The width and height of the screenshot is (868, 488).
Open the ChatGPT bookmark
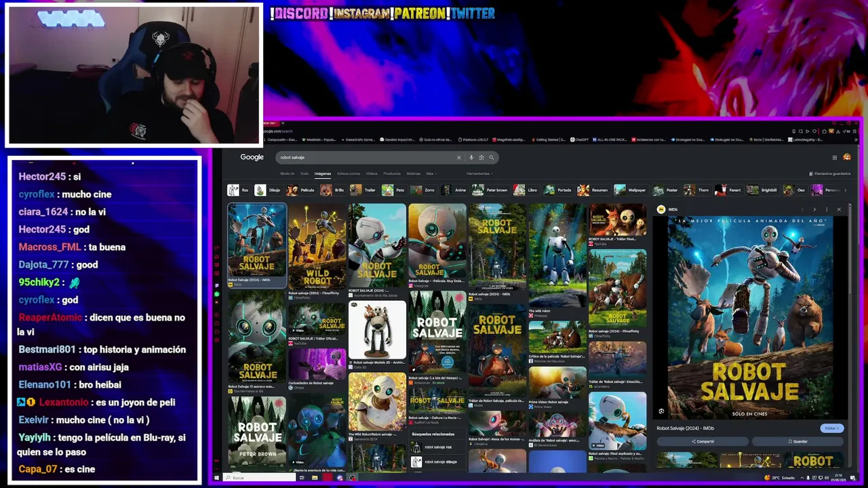pos(580,140)
